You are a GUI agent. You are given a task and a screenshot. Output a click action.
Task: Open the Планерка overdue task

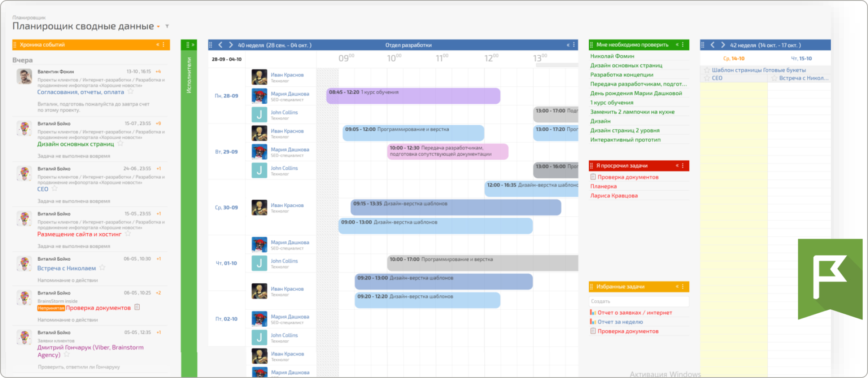603,186
